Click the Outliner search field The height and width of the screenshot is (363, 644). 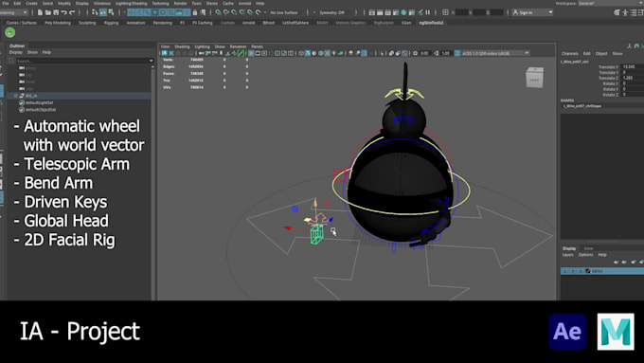point(82,61)
